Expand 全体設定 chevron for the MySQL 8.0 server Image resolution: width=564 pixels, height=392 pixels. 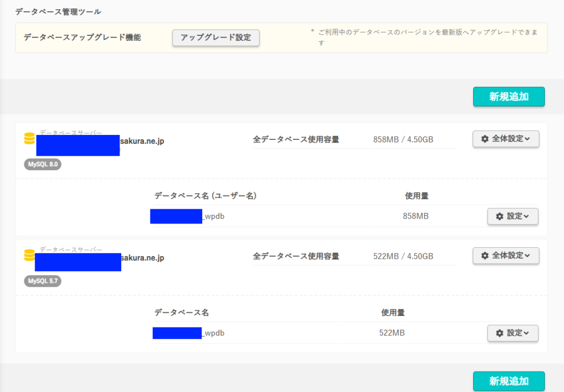527,139
